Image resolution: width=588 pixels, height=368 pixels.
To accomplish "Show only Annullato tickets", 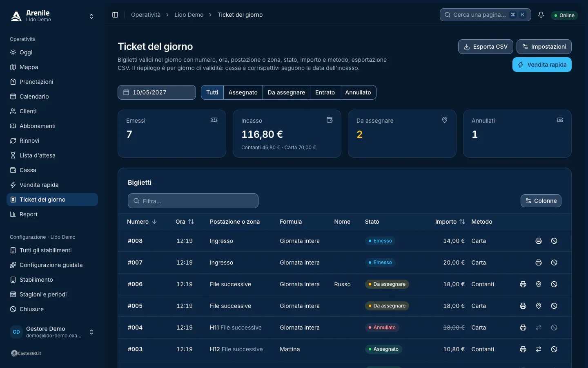I will (x=358, y=92).
